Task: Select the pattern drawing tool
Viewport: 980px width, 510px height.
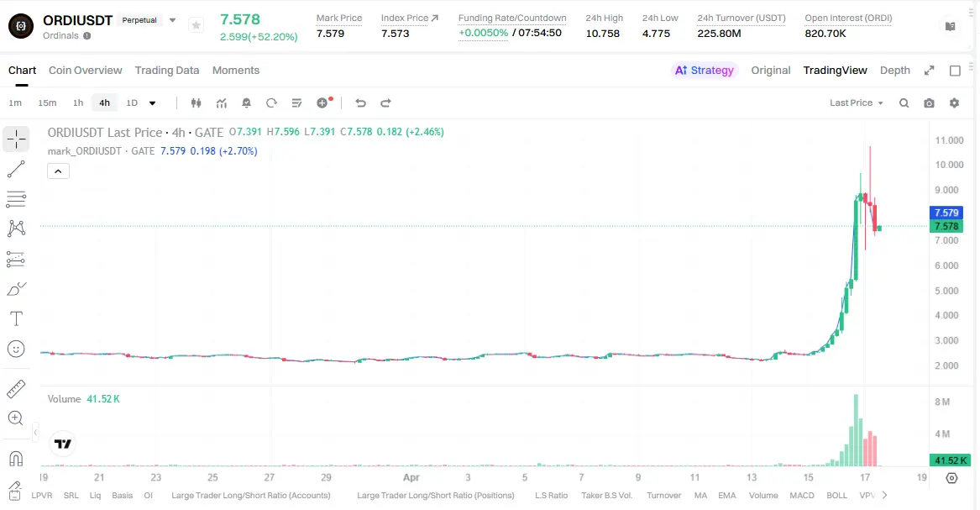Action: click(x=16, y=229)
